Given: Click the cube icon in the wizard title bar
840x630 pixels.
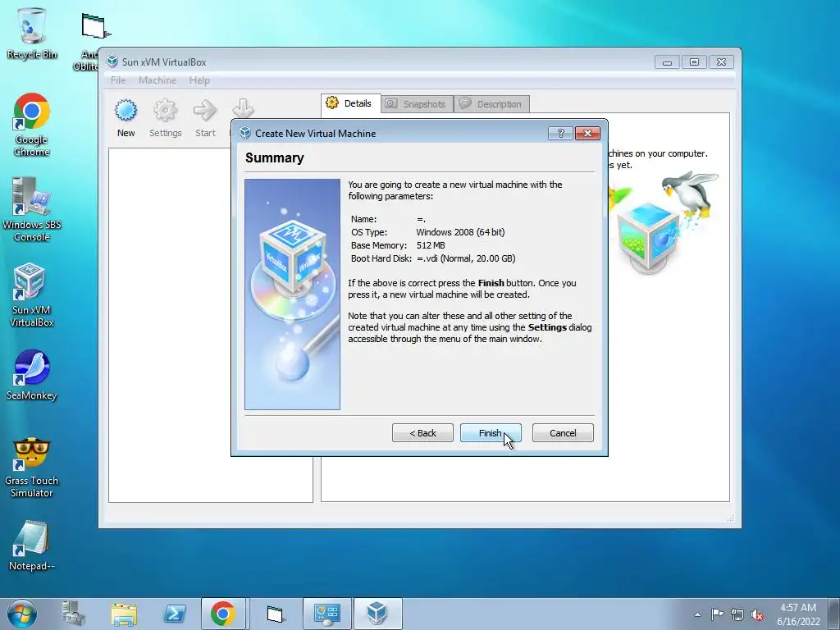Looking at the screenshot, I should [x=244, y=133].
